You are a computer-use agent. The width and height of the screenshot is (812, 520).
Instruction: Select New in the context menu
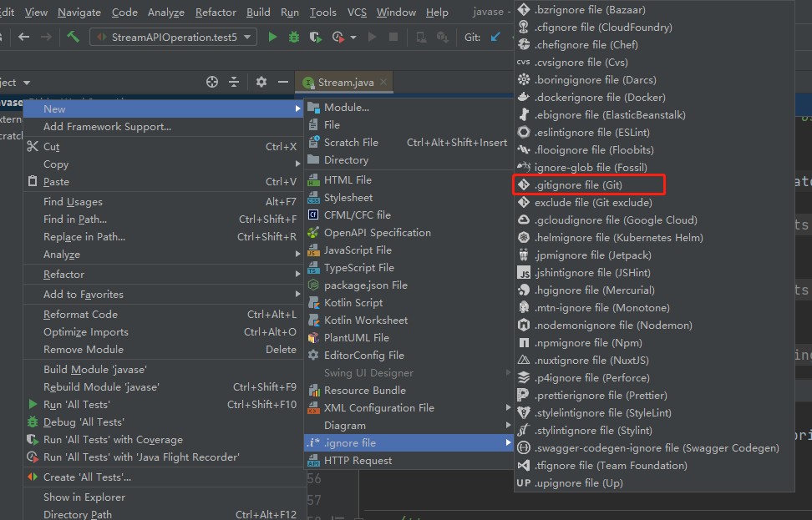[x=163, y=109]
